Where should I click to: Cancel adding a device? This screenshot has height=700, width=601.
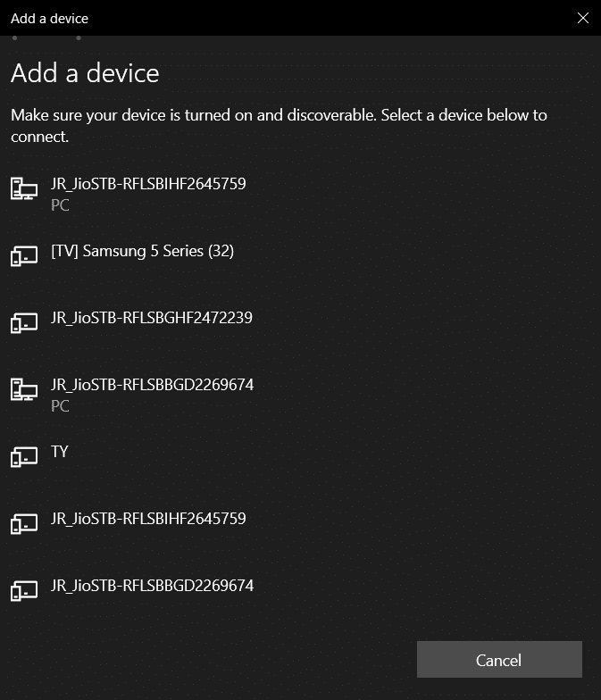[499, 659]
